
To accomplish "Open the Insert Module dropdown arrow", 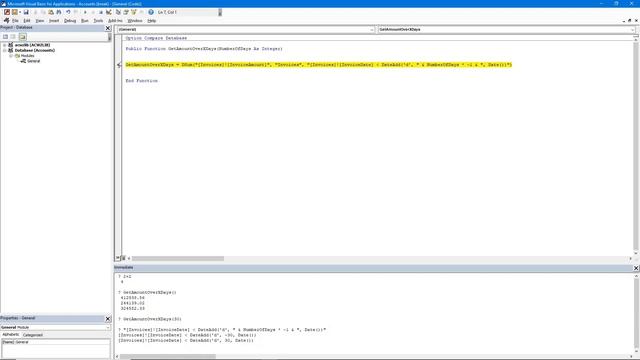I will click(20, 12).
